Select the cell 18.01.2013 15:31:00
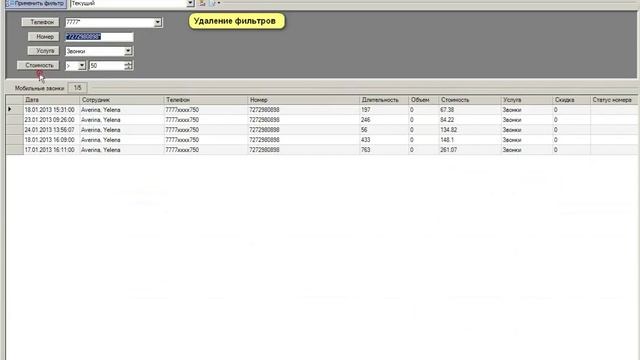 (x=51, y=110)
